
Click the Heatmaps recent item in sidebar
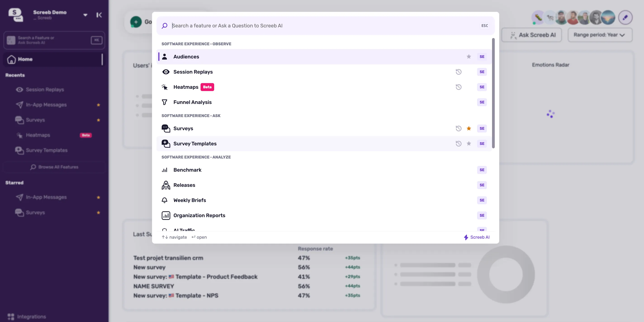tap(54, 135)
